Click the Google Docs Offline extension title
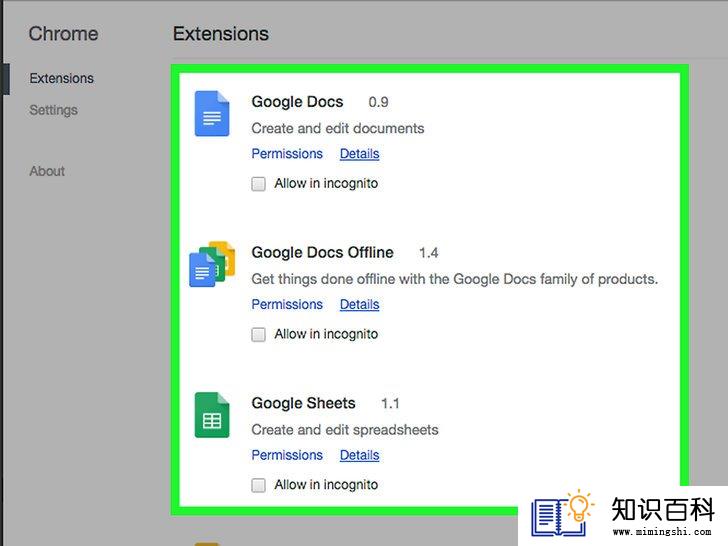 pos(322,253)
